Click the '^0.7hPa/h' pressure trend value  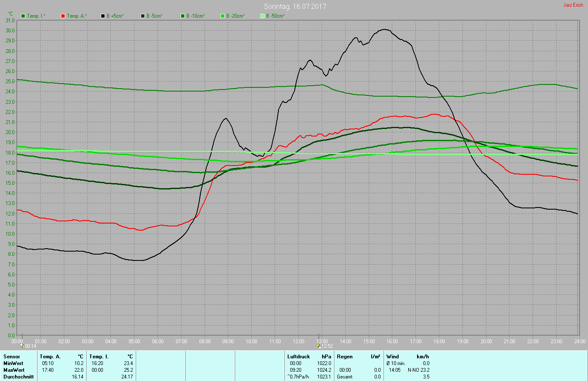point(298,377)
